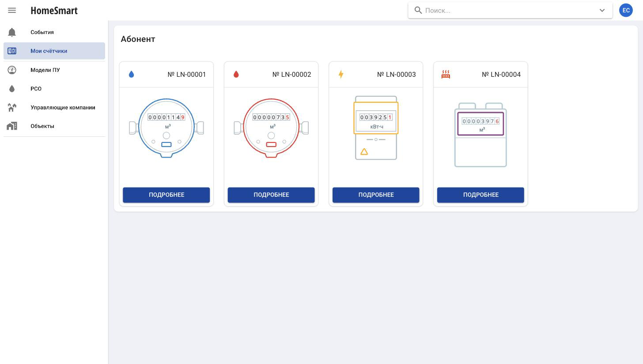Click the bell icon for События

click(12, 32)
